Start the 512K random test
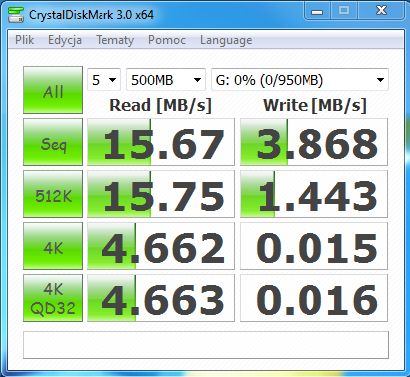The height and width of the screenshot is (377, 410). (53, 194)
